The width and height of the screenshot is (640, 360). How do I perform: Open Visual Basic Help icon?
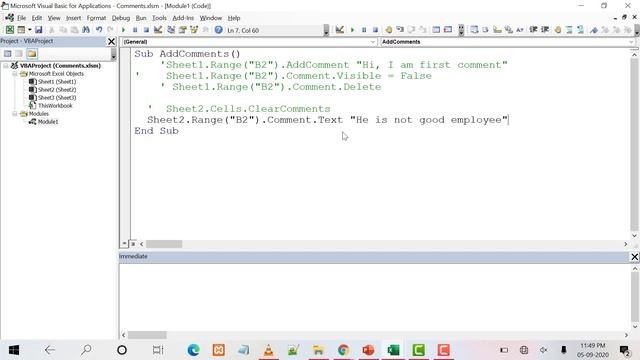click(x=218, y=30)
